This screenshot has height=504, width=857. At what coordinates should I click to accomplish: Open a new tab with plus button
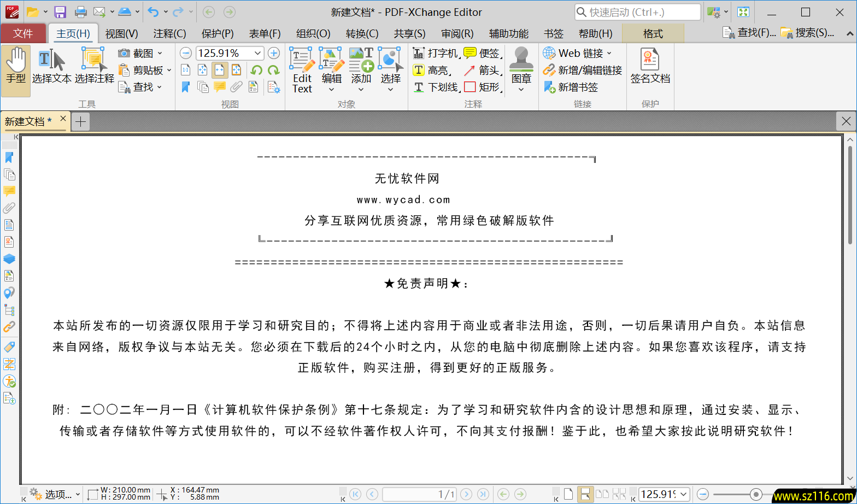point(80,121)
